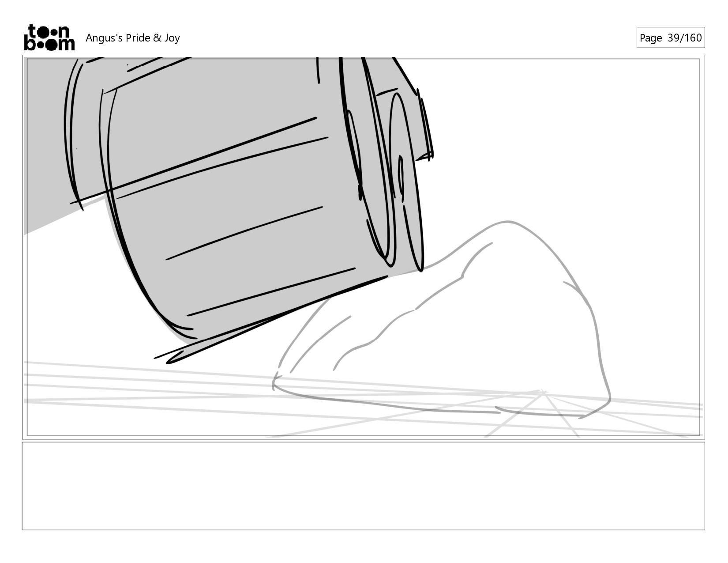Click the 'Page 39/160' page indicator
This screenshot has width=728, height=563.
pos(670,38)
